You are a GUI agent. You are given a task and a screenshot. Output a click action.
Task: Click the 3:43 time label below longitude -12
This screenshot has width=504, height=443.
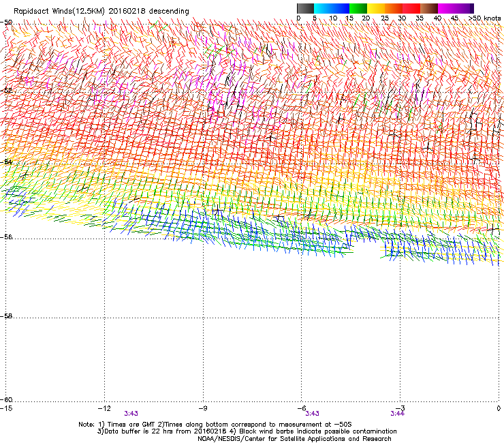[131, 414]
